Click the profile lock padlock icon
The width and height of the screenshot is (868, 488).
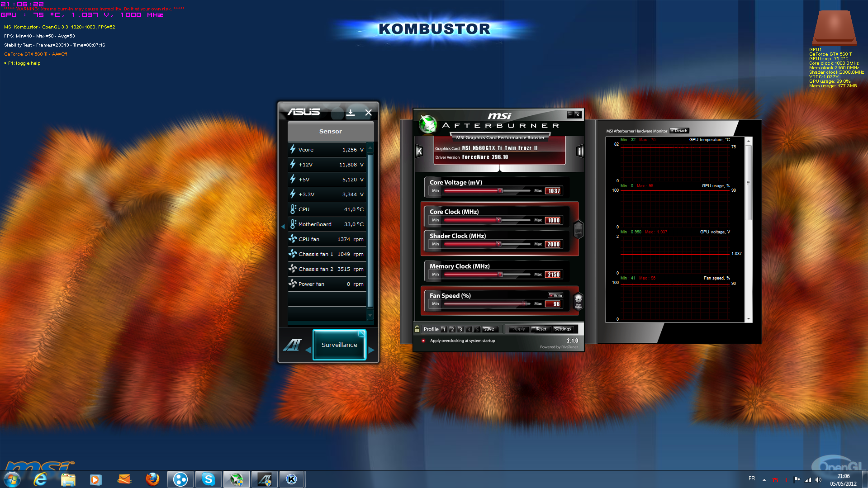417,329
